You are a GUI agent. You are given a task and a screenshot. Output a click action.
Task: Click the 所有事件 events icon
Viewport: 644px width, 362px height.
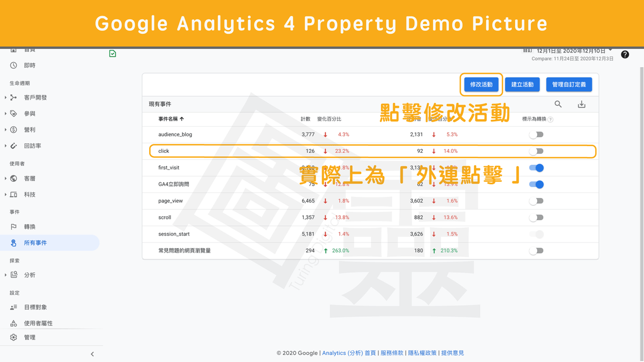coord(13,243)
